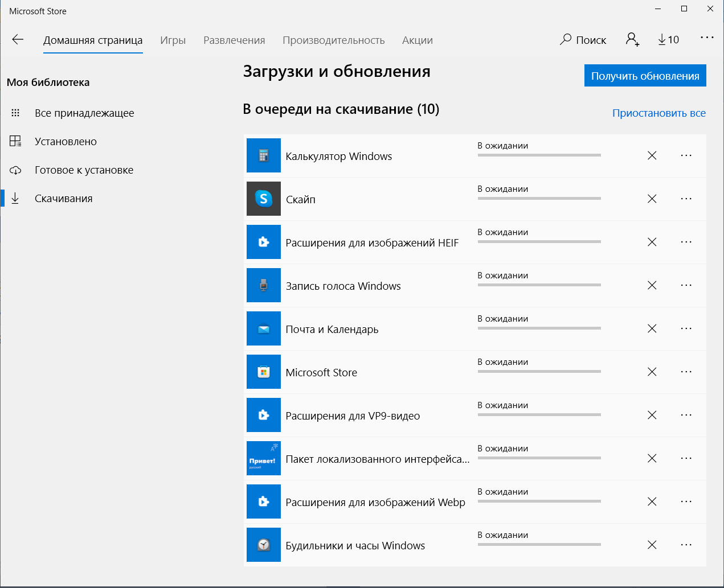Open more options for Будильники и часы
The width and height of the screenshot is (724, 588).
(686, 545)
